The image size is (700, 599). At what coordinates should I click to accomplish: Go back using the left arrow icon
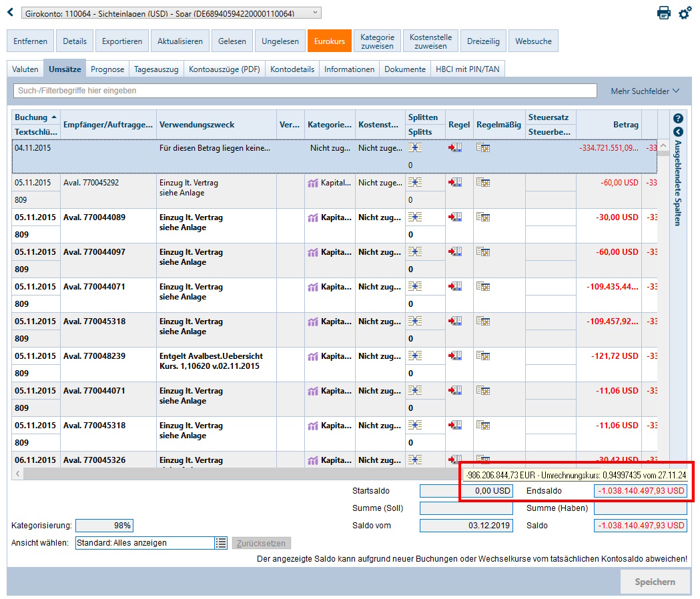[10, 13]
